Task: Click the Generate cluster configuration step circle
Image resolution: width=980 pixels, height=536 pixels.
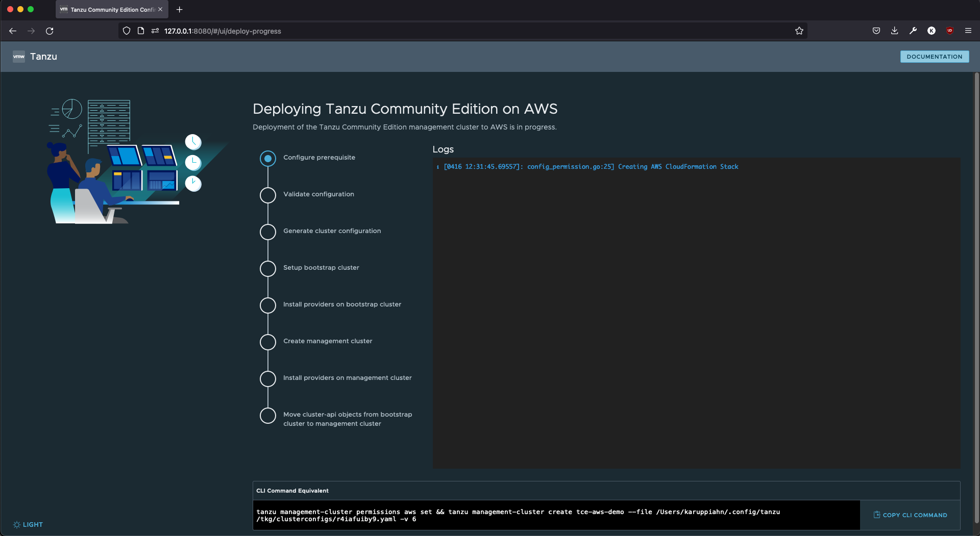Action: [268, 232]
